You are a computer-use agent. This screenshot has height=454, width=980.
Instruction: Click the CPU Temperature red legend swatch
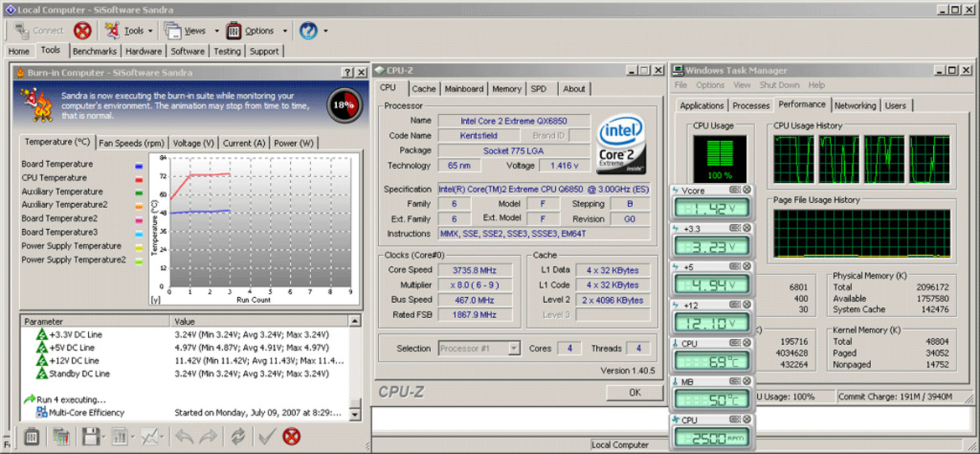tap(139, 180)
